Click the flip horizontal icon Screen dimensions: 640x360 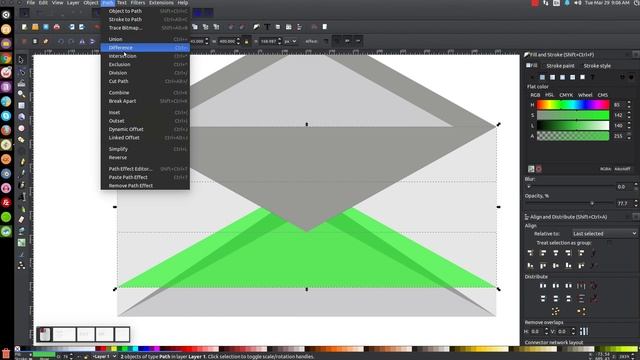point(82,41)
